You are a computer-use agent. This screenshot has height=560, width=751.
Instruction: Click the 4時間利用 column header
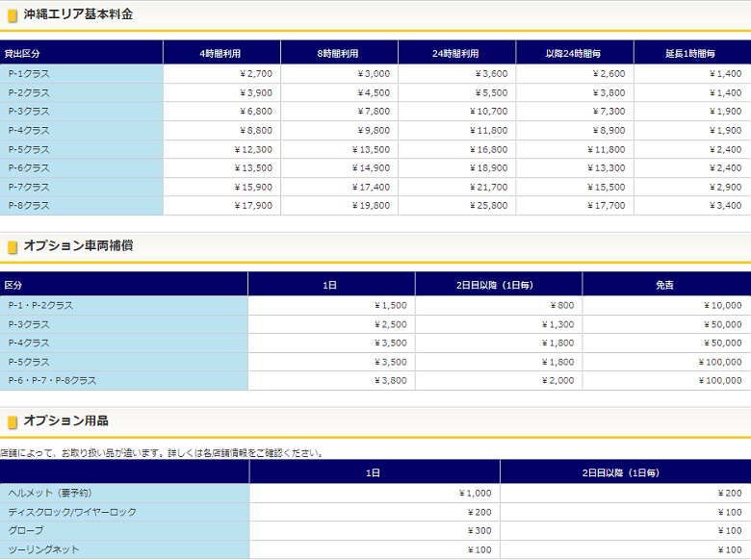(221, 53)
